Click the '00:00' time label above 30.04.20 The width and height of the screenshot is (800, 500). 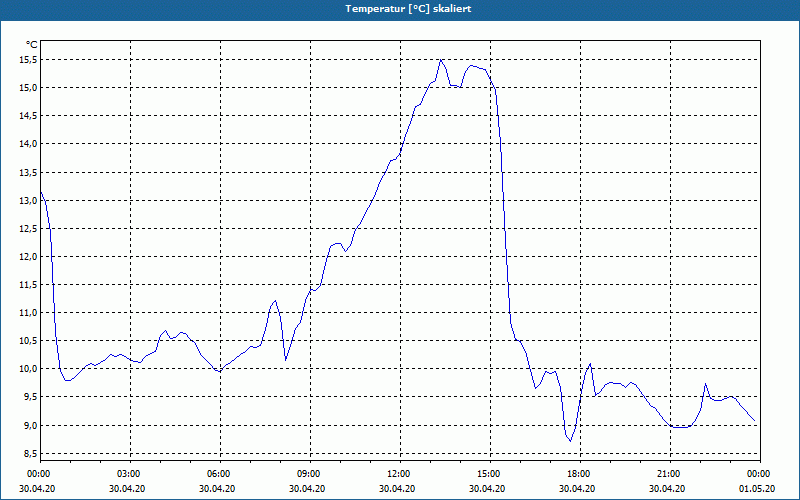pos(37,474)
